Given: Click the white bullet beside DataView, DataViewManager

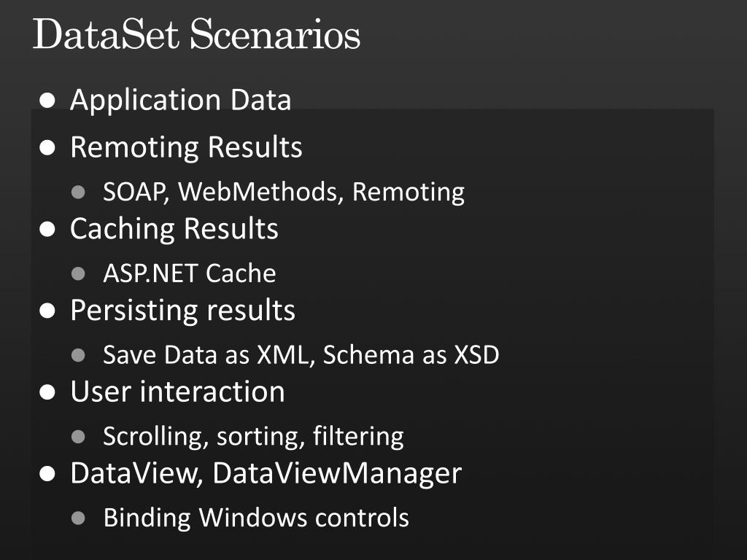Looking at the screenshot, I should pos(47,474).
